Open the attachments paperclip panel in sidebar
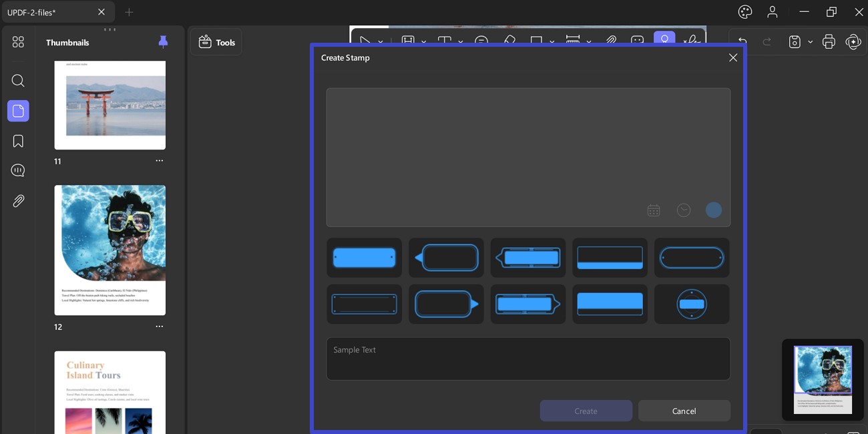 (18, 200)
